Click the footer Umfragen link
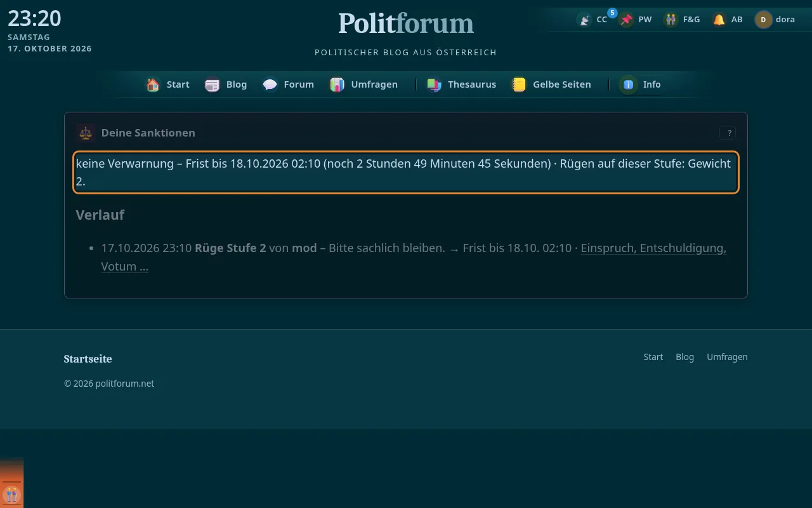Screen dimensions: 812x508 (727, 357)
